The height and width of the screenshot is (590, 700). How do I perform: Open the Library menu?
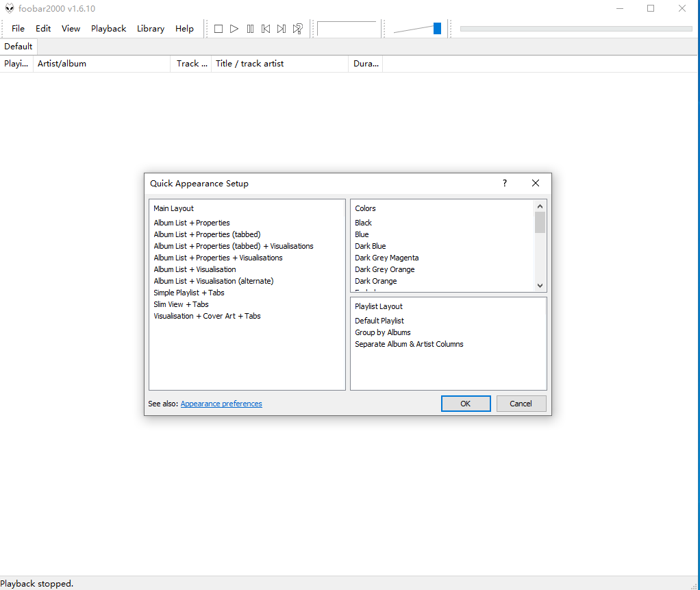150,28
